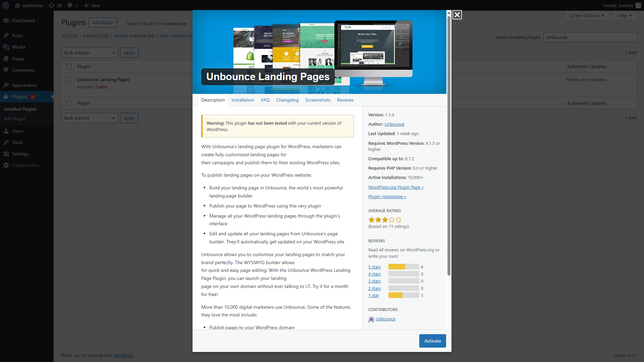Open the New content plus icon
Viewport: 644px width, 362px height.
(x=86, y=5)
